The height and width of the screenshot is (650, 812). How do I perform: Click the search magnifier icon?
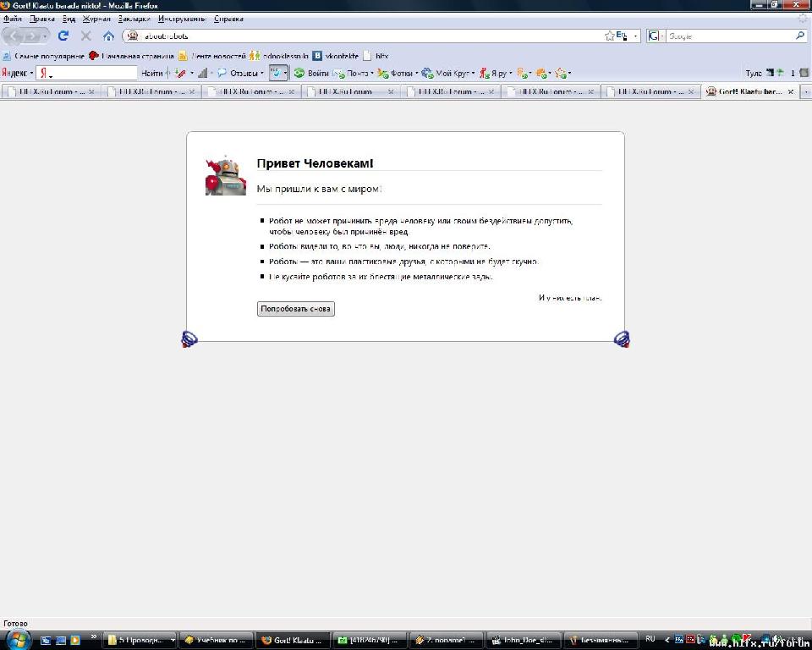coord(800,36)
